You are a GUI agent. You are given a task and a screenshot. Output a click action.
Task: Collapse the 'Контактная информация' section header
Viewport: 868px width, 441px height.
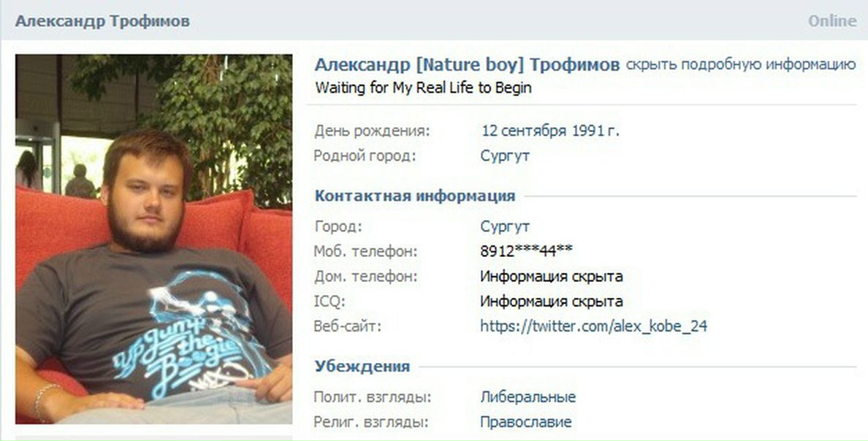coord(414,196)
